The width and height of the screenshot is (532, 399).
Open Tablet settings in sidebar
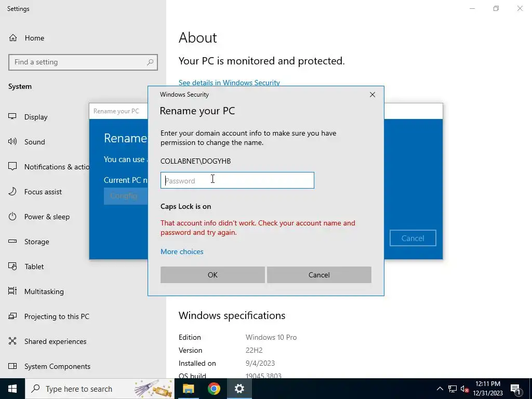click(x=34, y=267)
